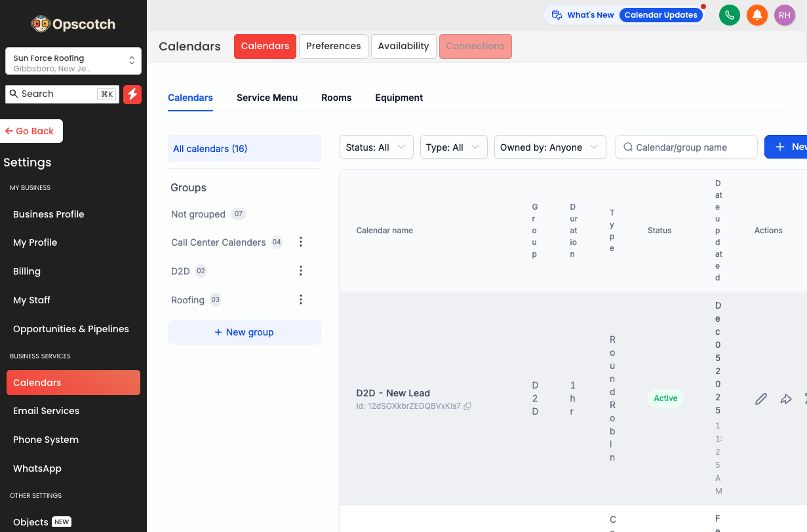
Task: Open three-dot menu for D2D group
Action: point(301,271)
